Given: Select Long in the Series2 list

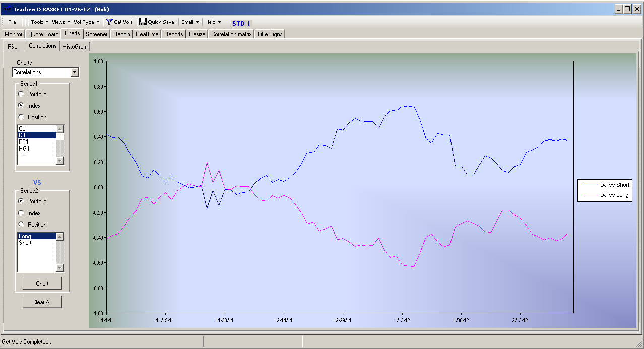Looking at the screenshot, I should 36,236.
